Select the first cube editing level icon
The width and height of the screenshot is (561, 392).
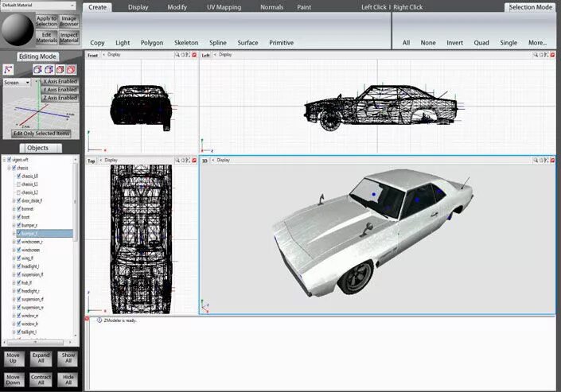[37, 70]
